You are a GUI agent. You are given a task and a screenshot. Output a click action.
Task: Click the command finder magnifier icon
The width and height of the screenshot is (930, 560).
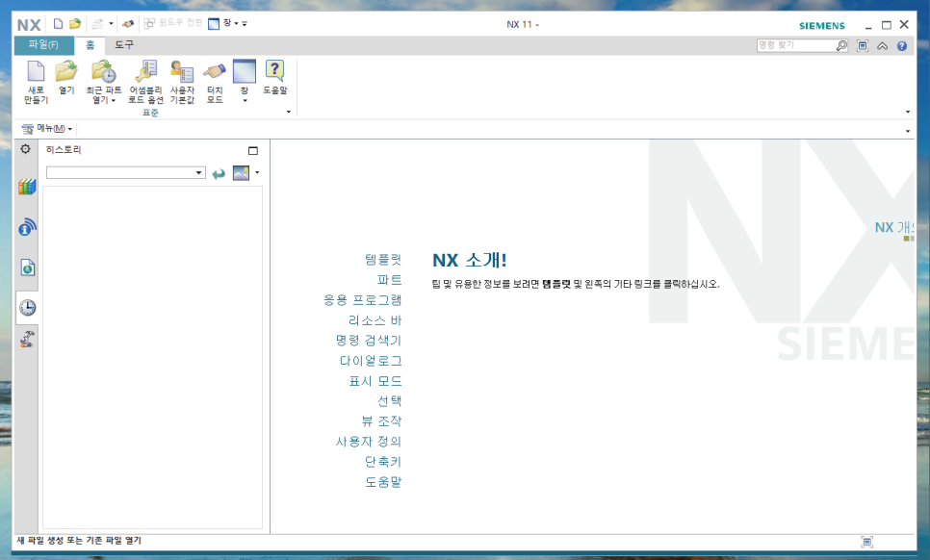click(841, 45)
